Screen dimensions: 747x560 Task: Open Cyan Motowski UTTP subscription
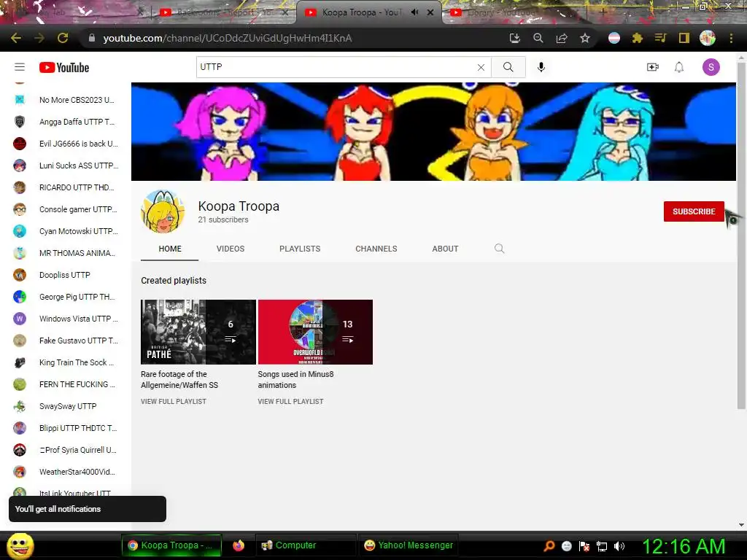coord(65,231)
